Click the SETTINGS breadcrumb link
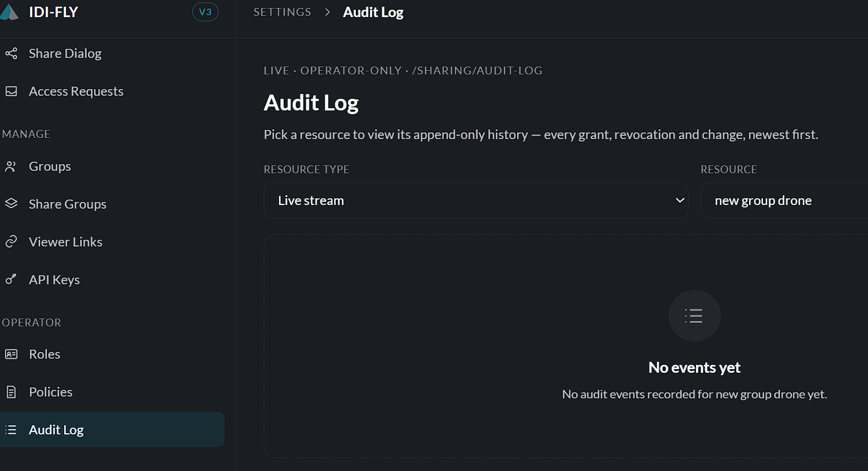Viewport: 868px width, 471px height. (x=283, y=12)
